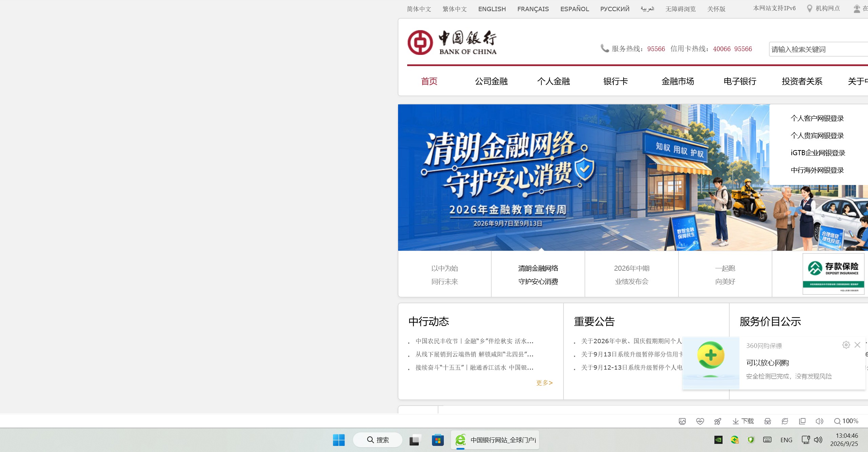Select banner tab 以中为始 同行未来

coord(445,274)
